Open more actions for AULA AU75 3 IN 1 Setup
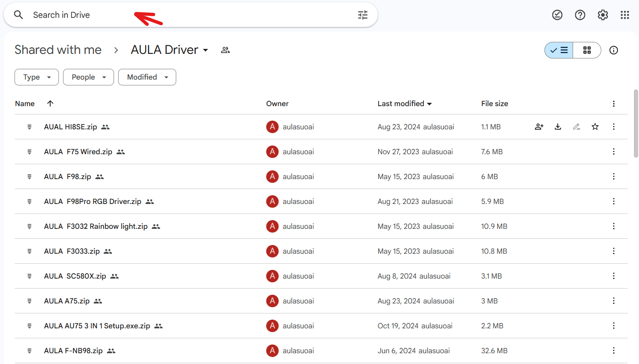 pos(614,326)
